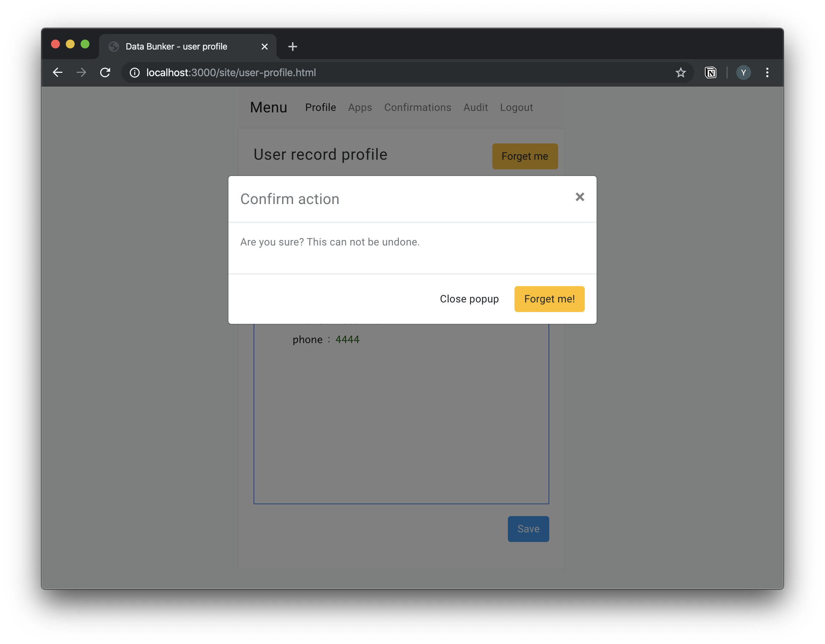Select the Data Bunker user profile tab

pyautogui.click(x=176, y=47)
